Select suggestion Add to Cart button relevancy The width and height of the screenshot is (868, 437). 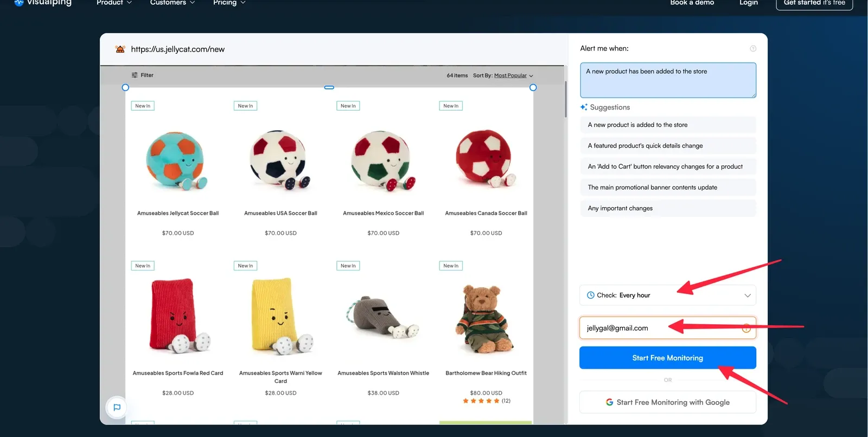(668, 167)
